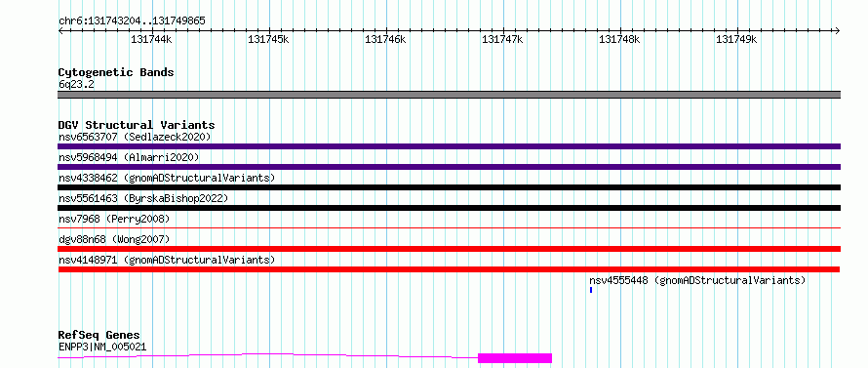Click the nsv5968494 (Almarri2020) label
The height and width of the screenshot is (368, 868).
tap(129, 158)
